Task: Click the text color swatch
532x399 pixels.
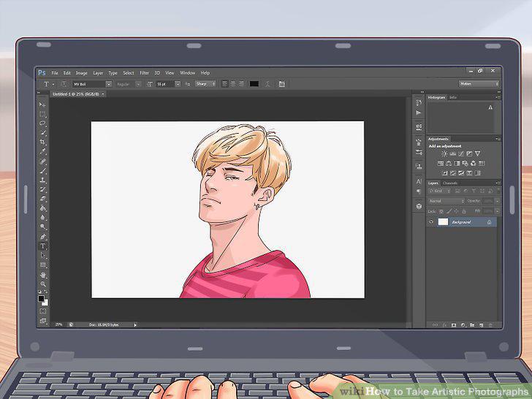Action: click(254, 84)
